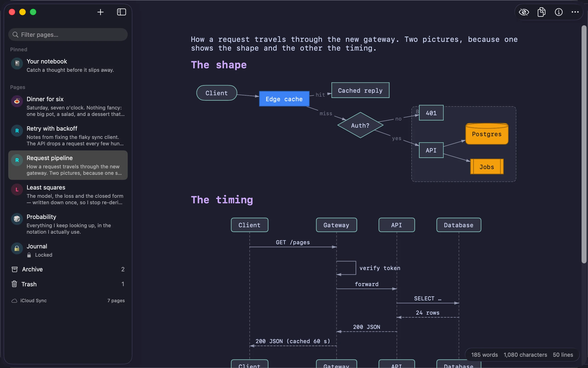This screenshot has height=368, width=588.
Task: Click the Journal lock avatar icon
Action: (17, 248)
